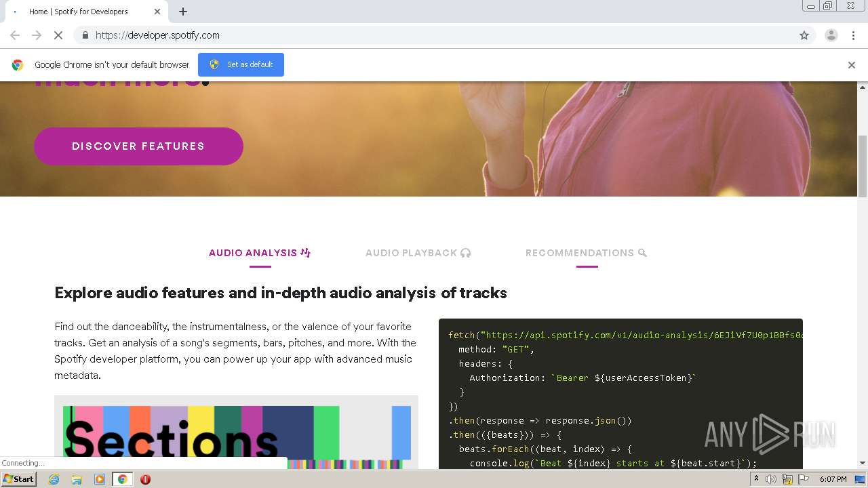Click the volume speaker tray icon

coord(771,479)
